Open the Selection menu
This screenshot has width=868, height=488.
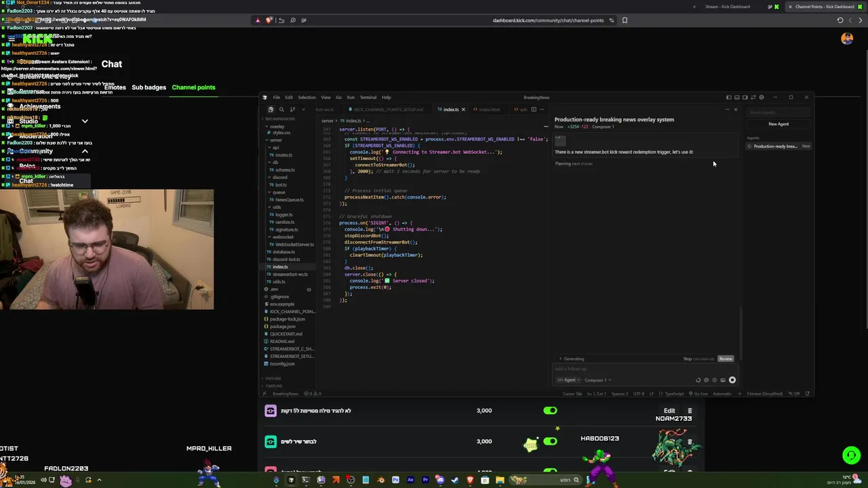307,97
